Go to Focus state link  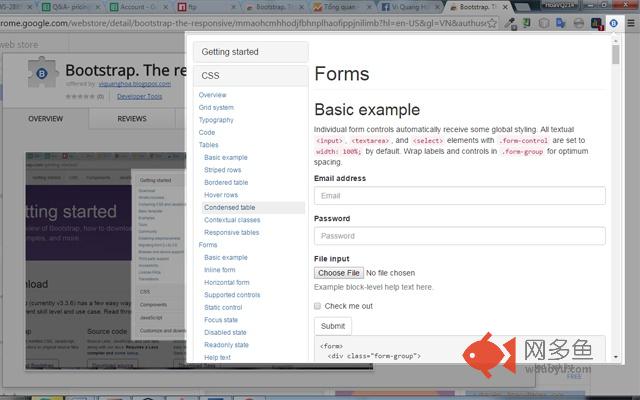[x=221, y=320]
